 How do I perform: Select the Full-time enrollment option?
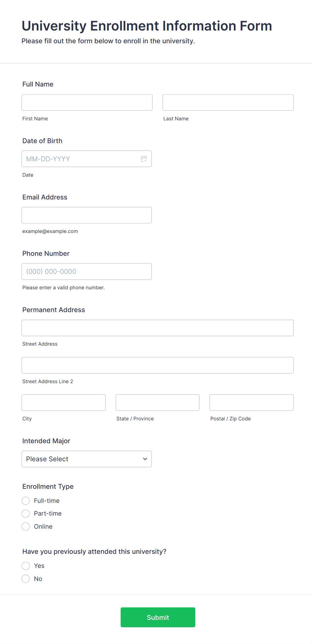click(26, 501)
